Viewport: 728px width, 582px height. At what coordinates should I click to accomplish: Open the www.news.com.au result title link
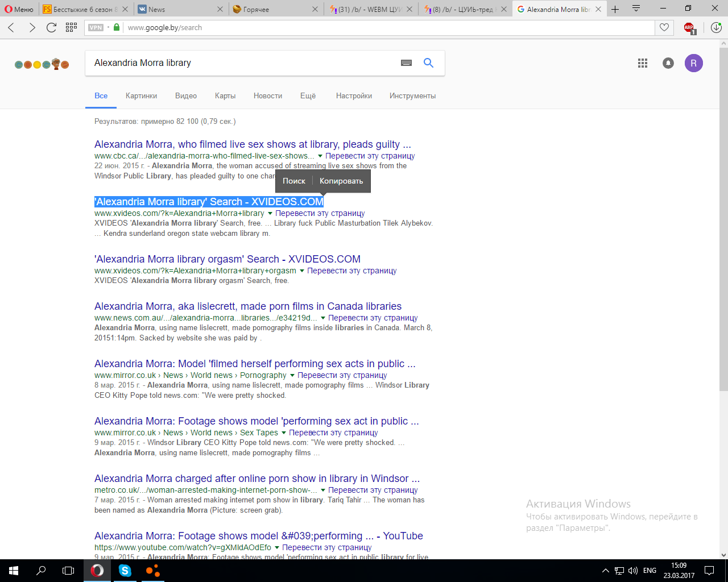(x=248, y=306)
